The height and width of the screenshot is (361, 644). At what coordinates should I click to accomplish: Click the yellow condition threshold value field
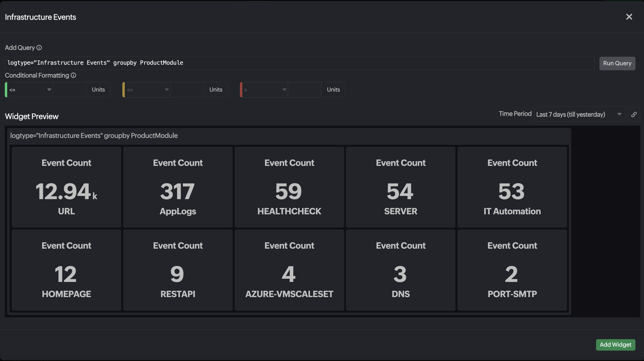(187, 90)
